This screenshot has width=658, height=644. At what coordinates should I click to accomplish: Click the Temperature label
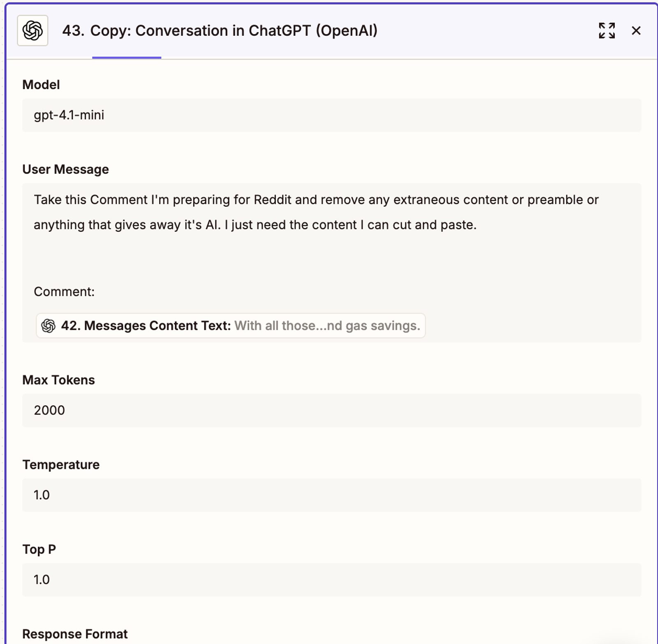tap(61, 465)
